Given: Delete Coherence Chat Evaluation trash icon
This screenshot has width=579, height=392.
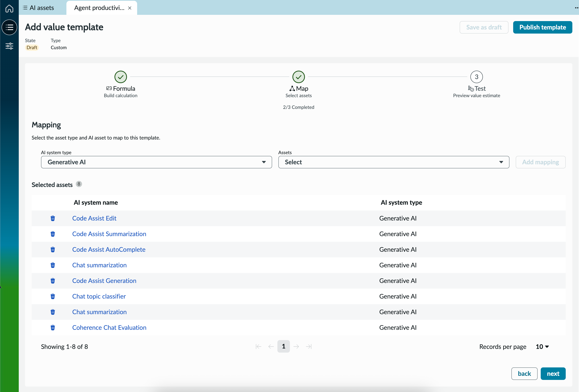Looking at the screenshot, I should pos(53,328).
